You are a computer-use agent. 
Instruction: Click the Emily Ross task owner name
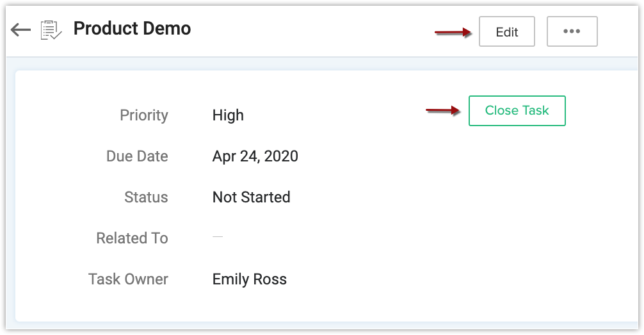pyautogui.click(x=249, y=279)
